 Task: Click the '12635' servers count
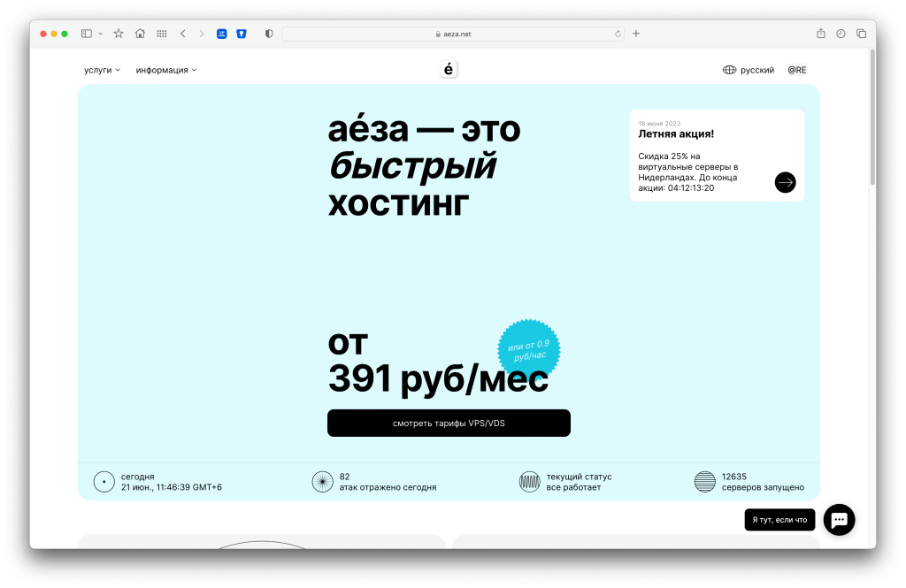click(x=733, y=477)
